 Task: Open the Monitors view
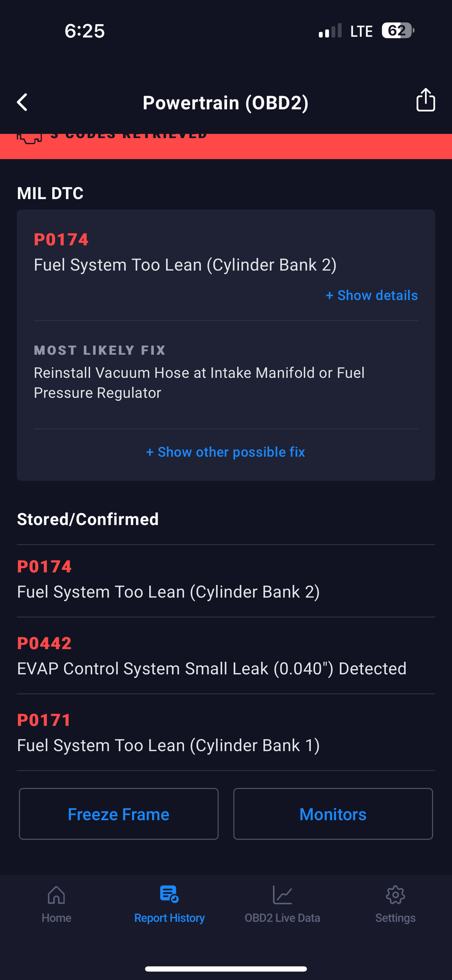(333, 814)
